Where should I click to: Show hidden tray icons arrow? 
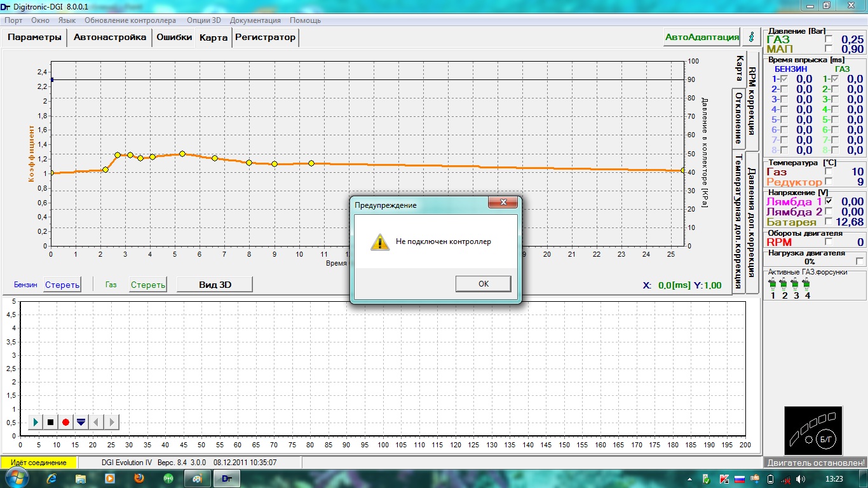tap(691, 478)
